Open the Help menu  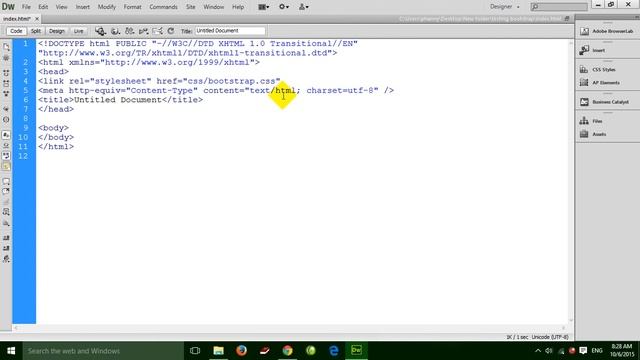(x=238, y=7)
